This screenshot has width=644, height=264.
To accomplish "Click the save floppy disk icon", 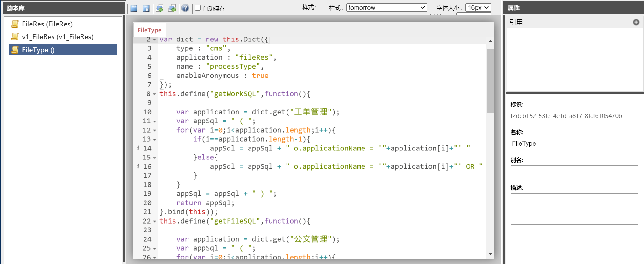I will [134, 8].
